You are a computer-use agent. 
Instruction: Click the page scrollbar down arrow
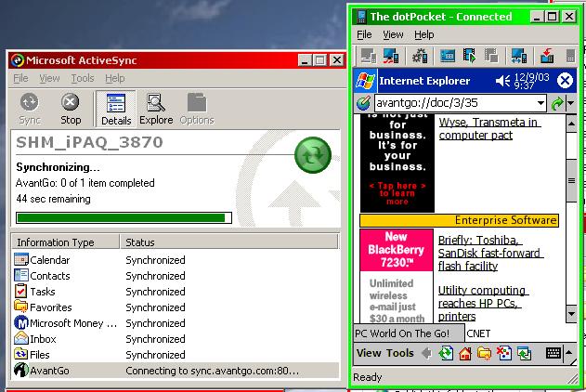pyautogui.click(x=571, y=313)
